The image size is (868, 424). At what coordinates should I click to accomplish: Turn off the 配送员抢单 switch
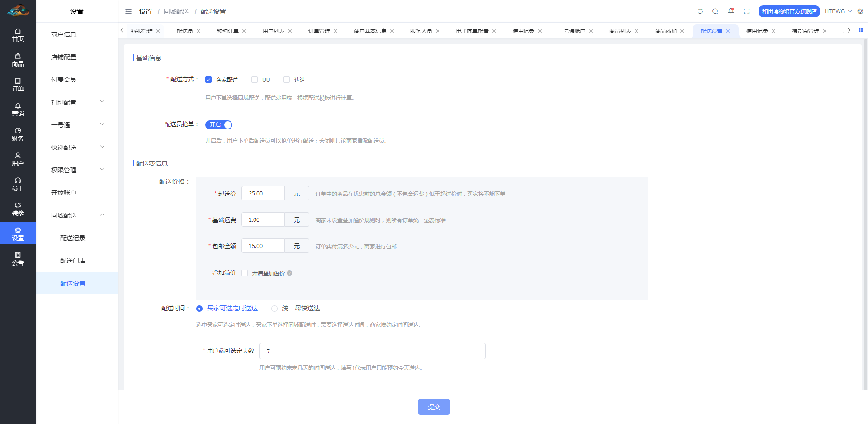[219, 125]
